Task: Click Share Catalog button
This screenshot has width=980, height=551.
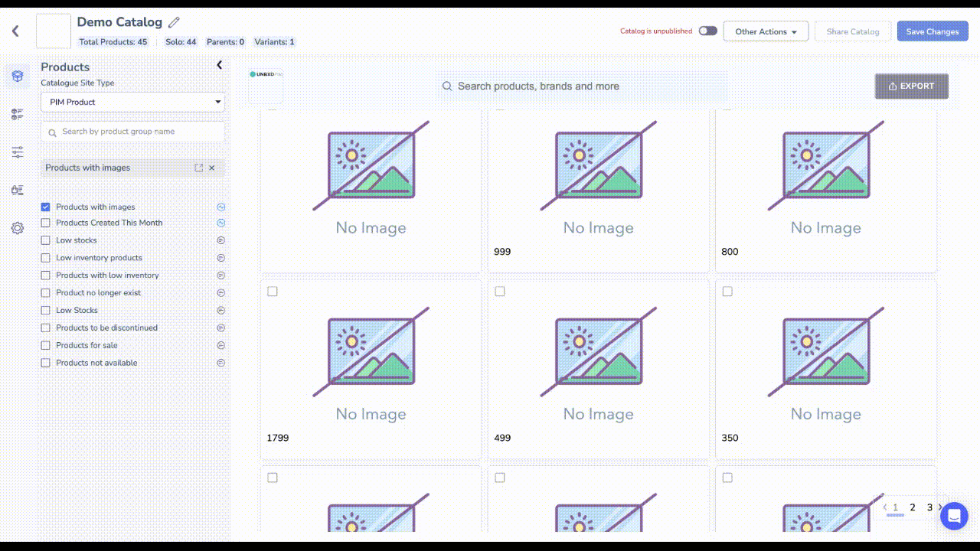Action: 853,31
